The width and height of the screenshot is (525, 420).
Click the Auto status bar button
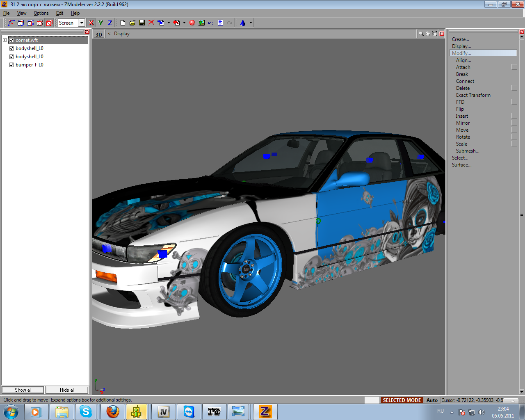click(x=432, y=400)
